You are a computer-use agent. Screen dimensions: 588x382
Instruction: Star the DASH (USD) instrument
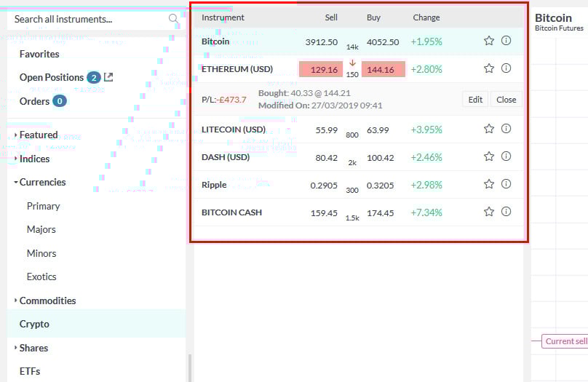coord(488,156)
